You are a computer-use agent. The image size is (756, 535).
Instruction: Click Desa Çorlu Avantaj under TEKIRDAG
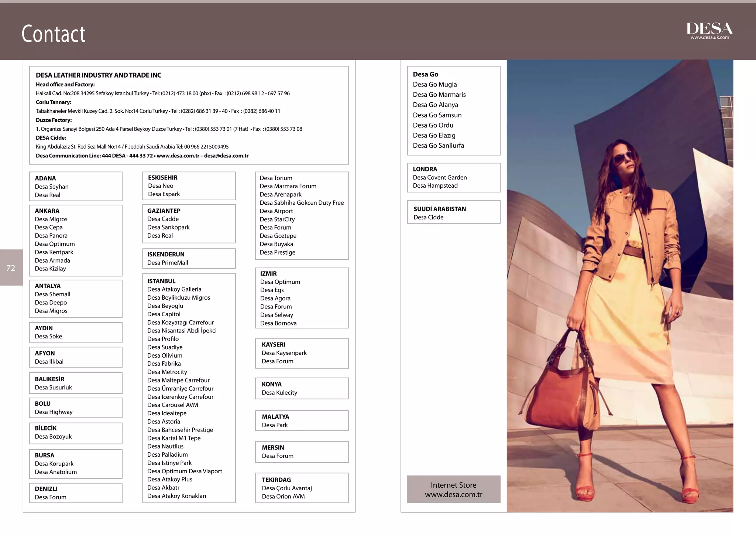287,488
